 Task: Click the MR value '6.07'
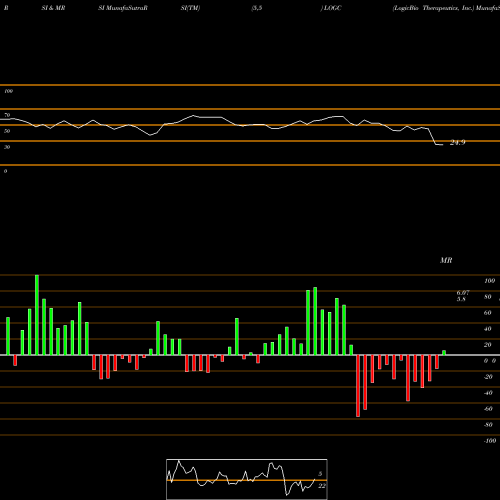(x=463, y=293)
